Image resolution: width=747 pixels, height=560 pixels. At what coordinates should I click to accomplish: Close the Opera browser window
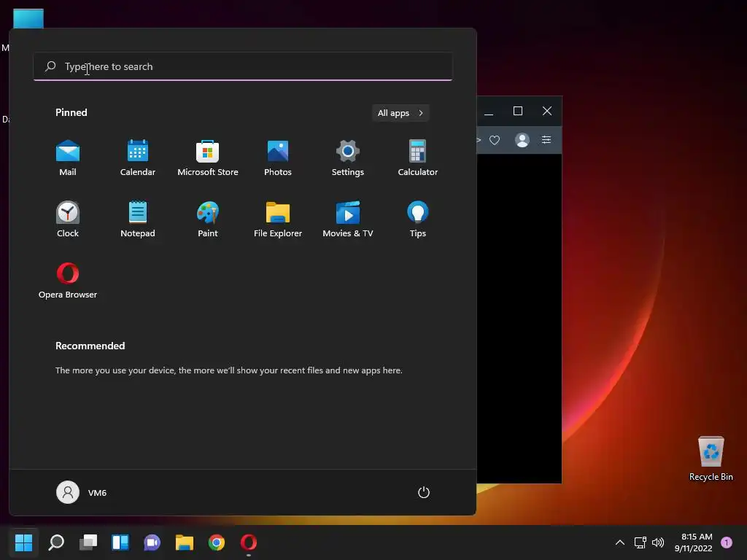pos(547,111)
